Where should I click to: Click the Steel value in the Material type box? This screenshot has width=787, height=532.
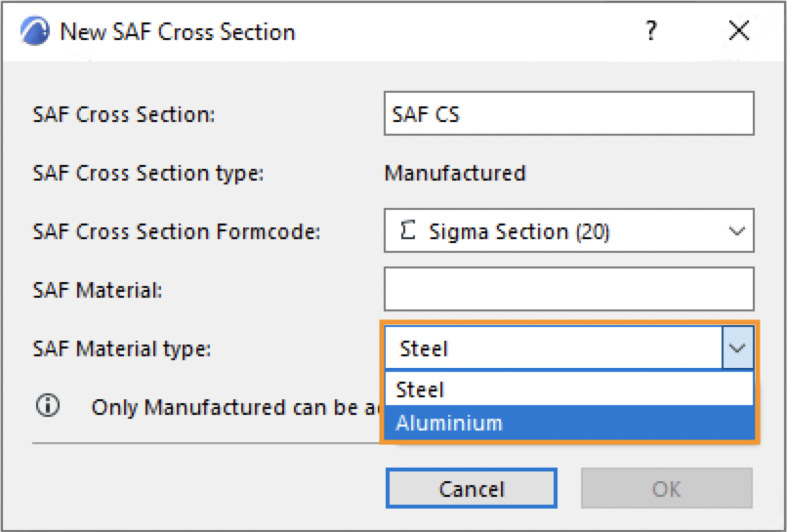[x=424, y=348]
